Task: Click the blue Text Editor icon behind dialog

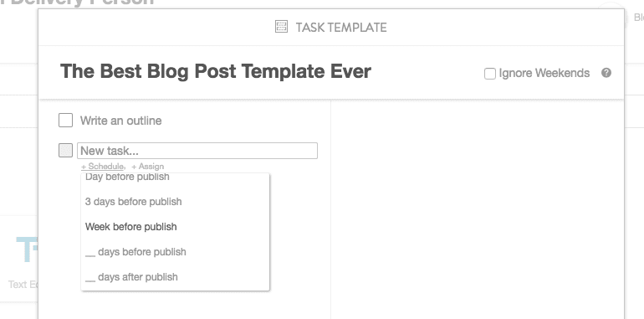Action: click(27, 250)
